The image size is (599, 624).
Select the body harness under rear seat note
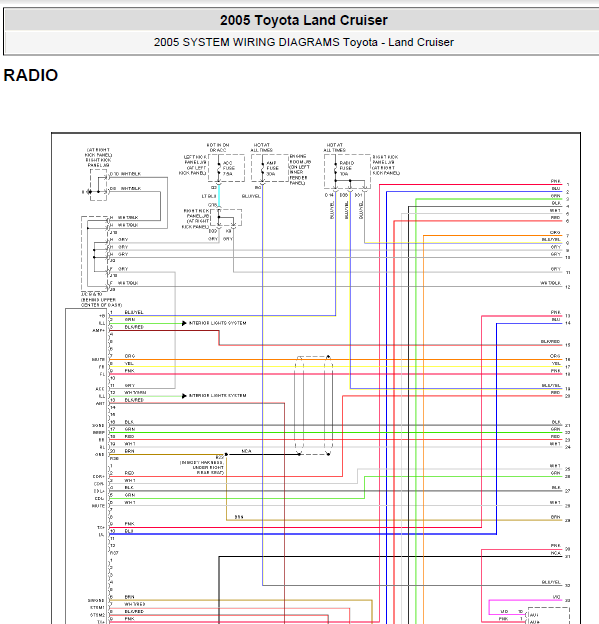click(202, 468)
